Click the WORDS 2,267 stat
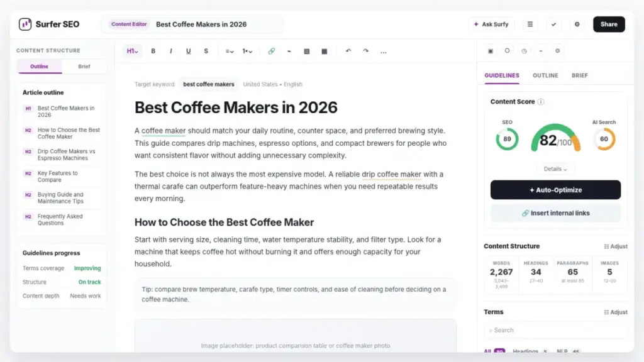This screenshot has width=644, height=362. [x=501, y=274]
